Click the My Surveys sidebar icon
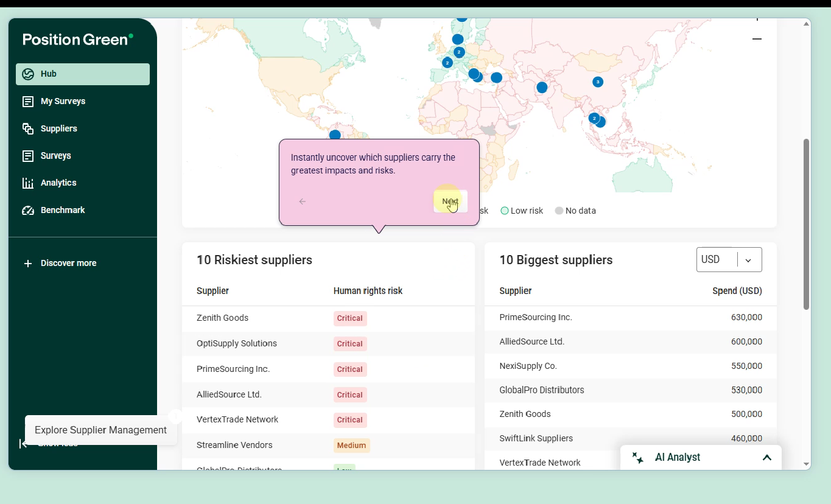 tap(28, 102)
